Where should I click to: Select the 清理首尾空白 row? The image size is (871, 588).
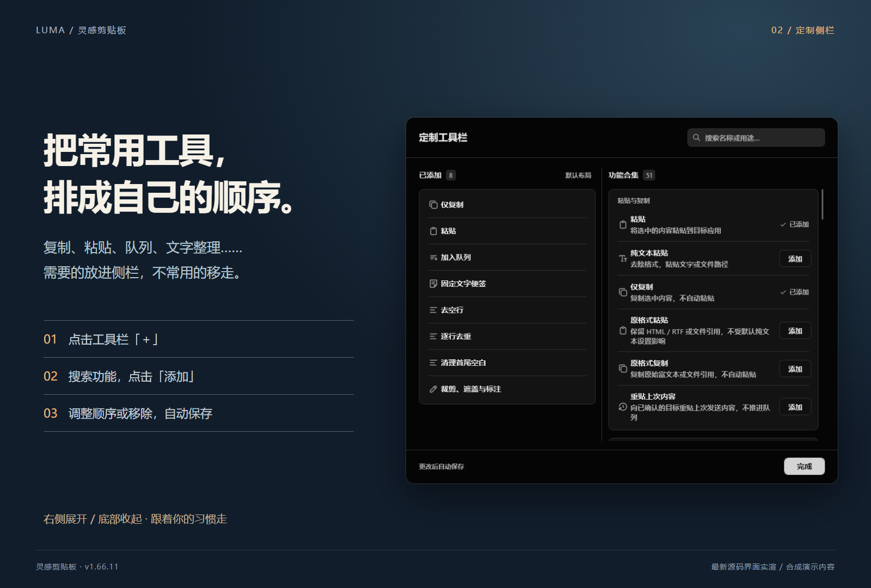click(x=507, y=363)
